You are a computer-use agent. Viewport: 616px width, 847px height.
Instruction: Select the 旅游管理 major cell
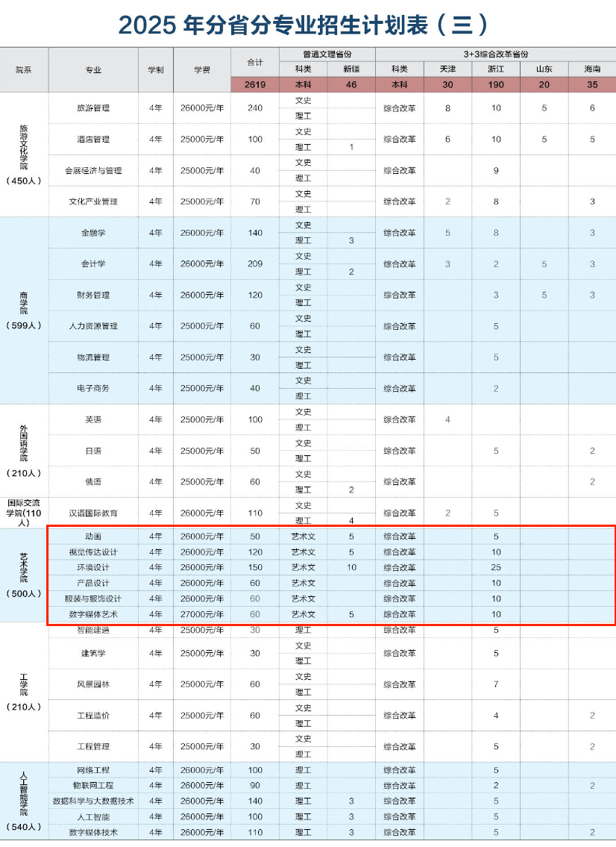pyautogui.click(x=93, y=108)
